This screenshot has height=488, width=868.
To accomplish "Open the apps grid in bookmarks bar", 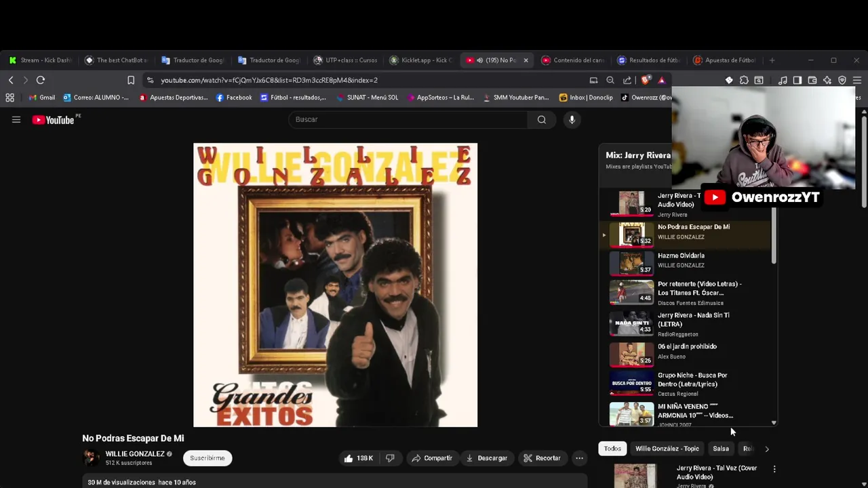I will point(10,98).
